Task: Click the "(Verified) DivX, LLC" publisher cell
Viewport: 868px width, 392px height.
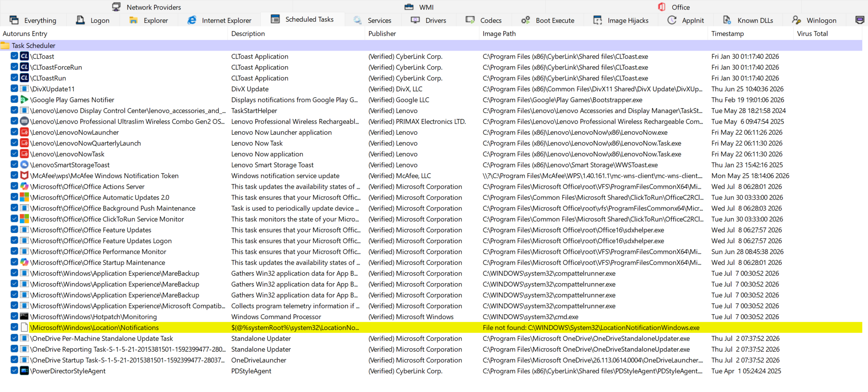Action: (x=396, y=89)
